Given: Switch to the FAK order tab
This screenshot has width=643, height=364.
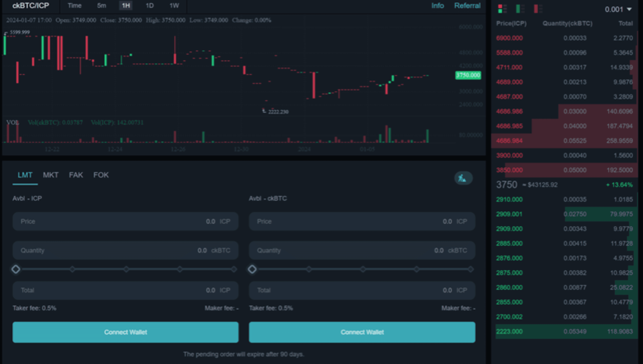Looking at the screenshot, I should [76, 175].
